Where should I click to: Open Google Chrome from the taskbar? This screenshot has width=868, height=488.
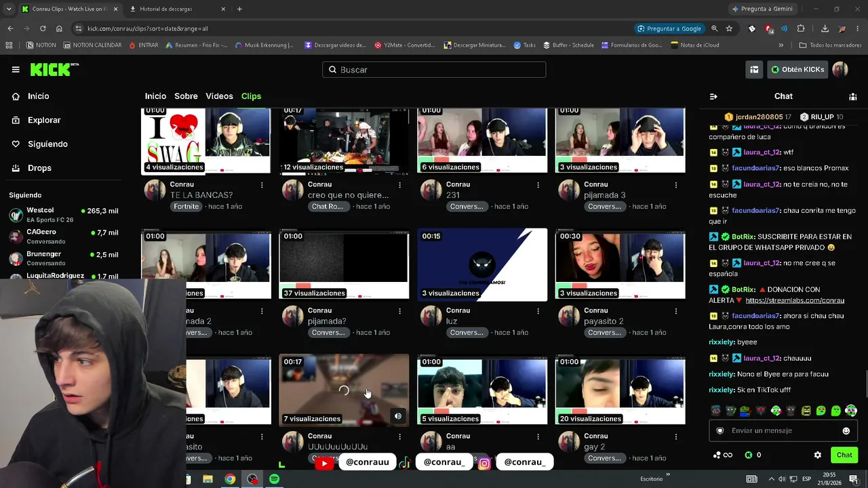pos(231,479)
